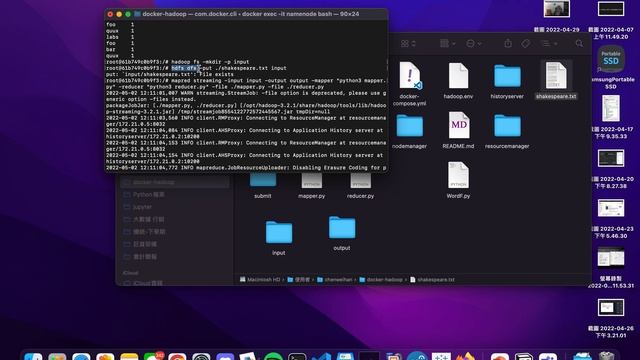Click highlighted 'hdfs dfs' text in Terminal

tap(184, 68)
